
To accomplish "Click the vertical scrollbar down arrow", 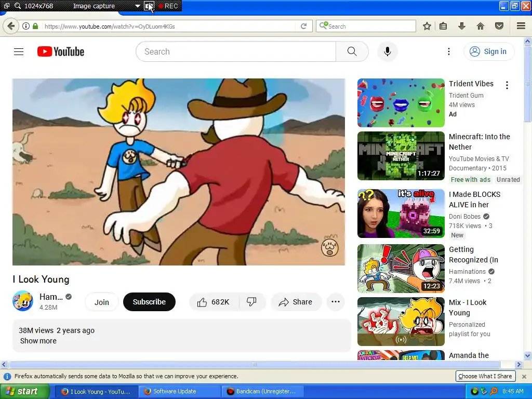I will (x=528, y=356).
